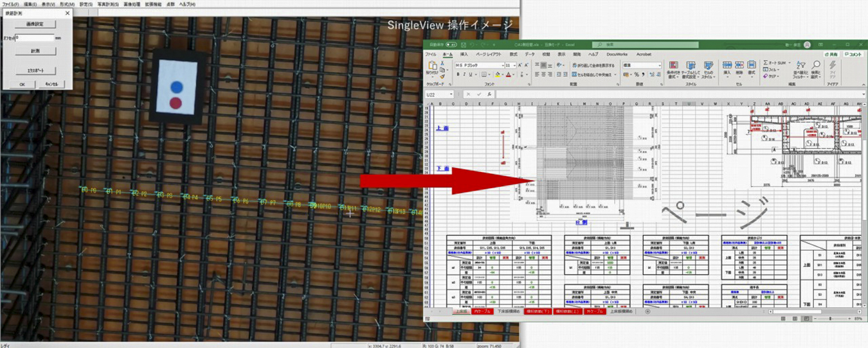Focus the オフセット mm input field
Viewport: 868px width, 348px height.
click(35, 38)
